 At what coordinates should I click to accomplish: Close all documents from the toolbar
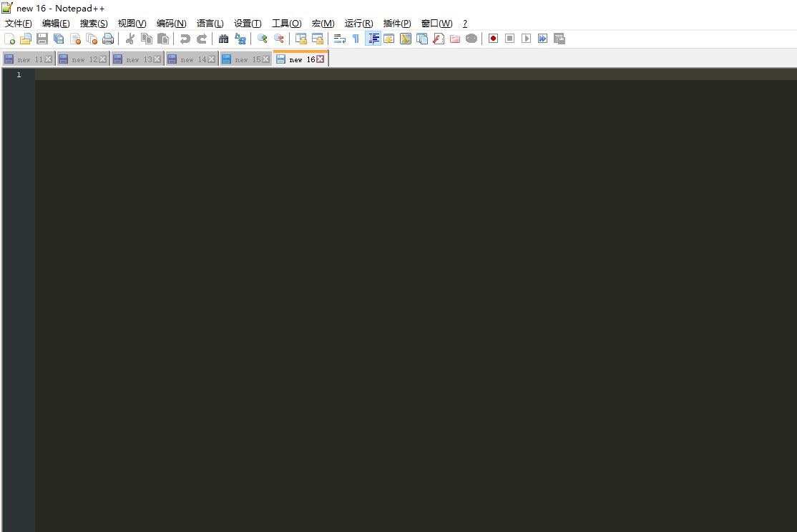tap(92, 39)
